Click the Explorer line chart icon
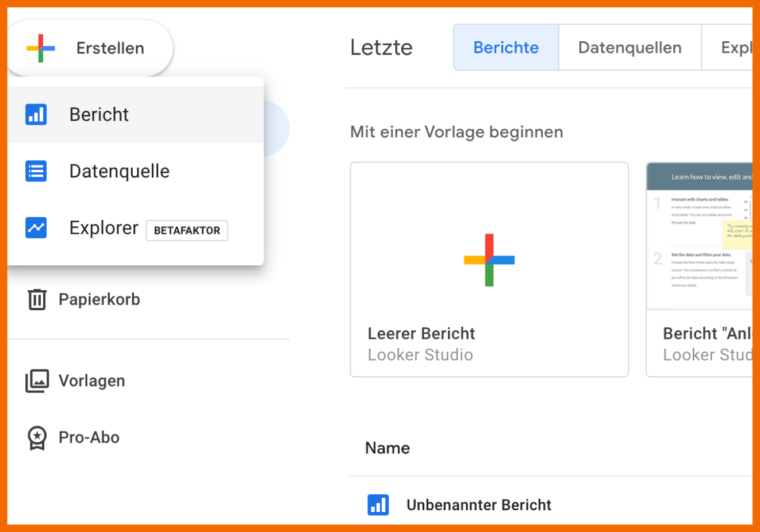 [36, 228]
